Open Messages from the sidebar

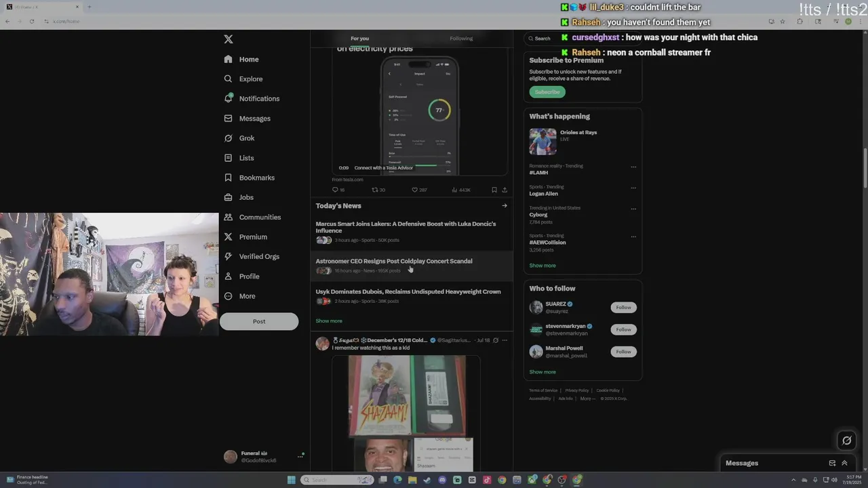[x=247, y=119]
